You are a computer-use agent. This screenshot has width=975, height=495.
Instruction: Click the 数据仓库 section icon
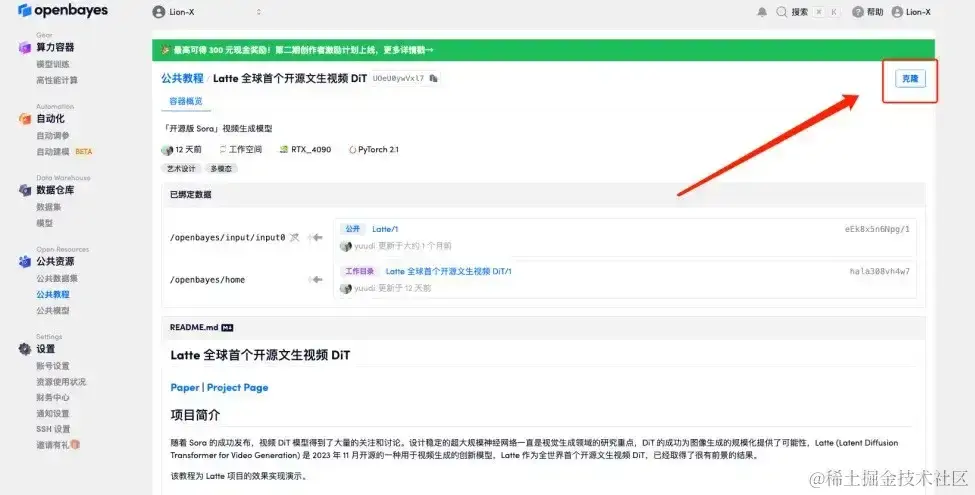click(25, 190)
